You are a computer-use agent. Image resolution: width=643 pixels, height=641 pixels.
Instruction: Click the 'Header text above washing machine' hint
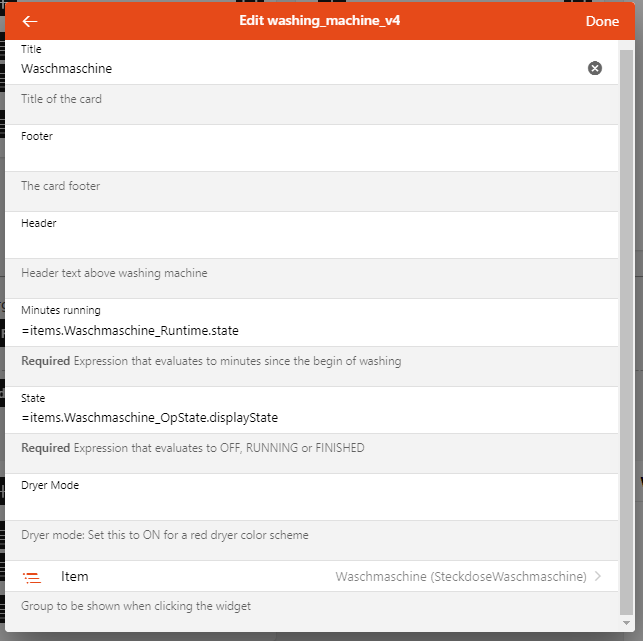(114, 273)
